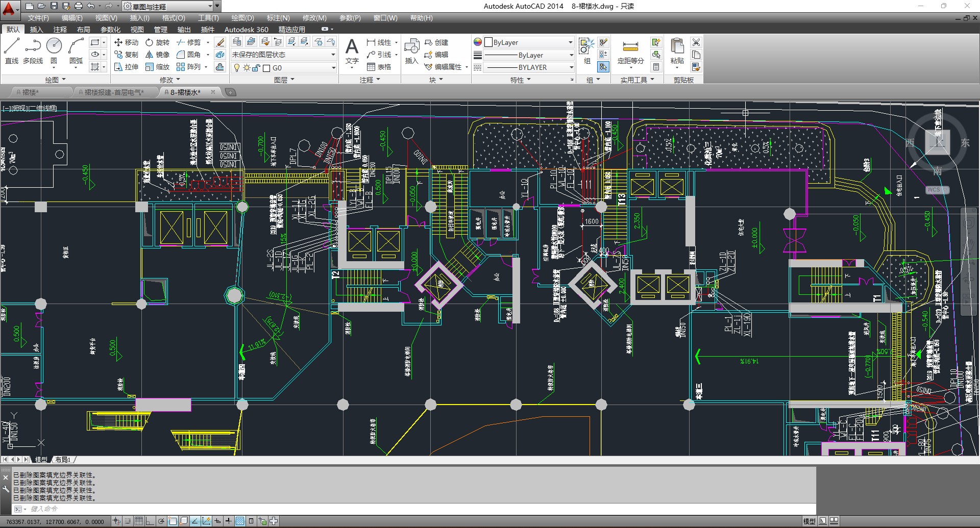Viewport: 980px width, 528px height.
Task: Expand the G0 layer dropdown list
Action: [333, 68]
